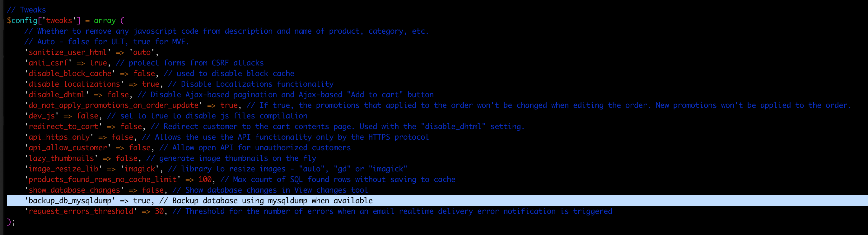Click the 'disable_dhtml' key text
This screenshot has height=235, width=868.
[x=57, y=94]
